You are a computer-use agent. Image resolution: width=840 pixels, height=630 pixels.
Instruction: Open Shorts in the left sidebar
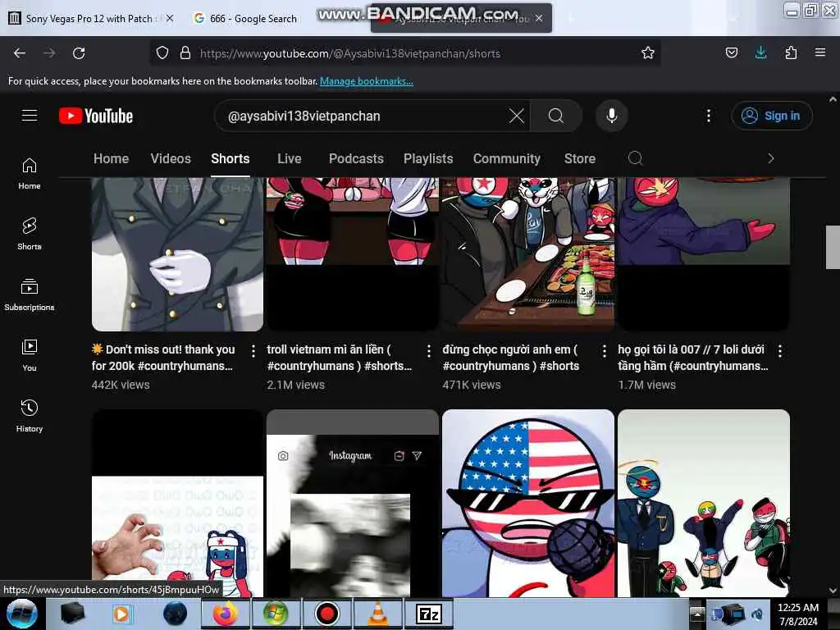(x=29, y=234)
